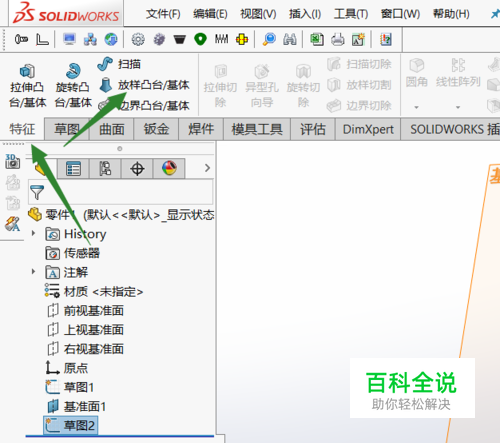Click the binoculars find icon
This screenshot has height=443, width=500.
290,40
